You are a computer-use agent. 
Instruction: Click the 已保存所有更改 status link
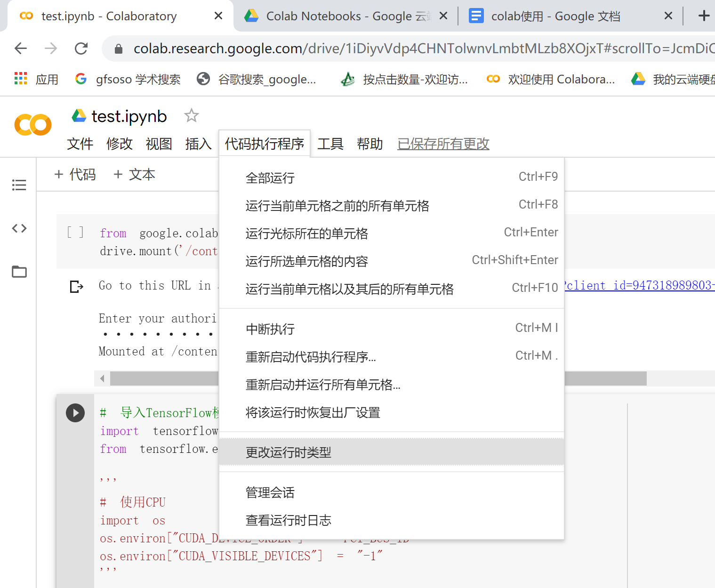[x=442, y=144]
